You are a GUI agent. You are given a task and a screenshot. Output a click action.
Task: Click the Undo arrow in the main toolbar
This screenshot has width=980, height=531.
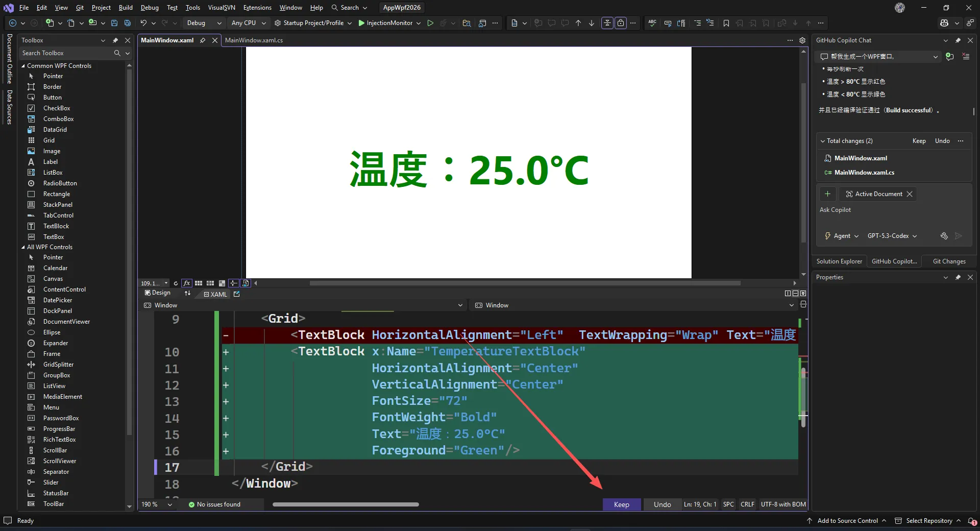143,23
